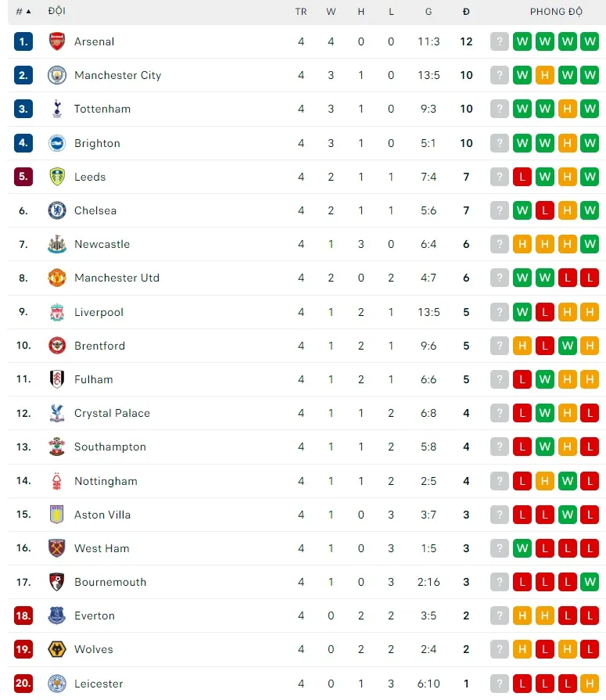Open the Brighton team link

tap(97, 143)
